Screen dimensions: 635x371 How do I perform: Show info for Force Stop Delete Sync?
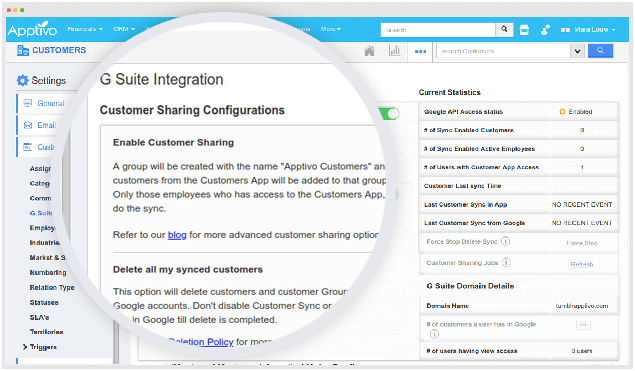point(505,241)
